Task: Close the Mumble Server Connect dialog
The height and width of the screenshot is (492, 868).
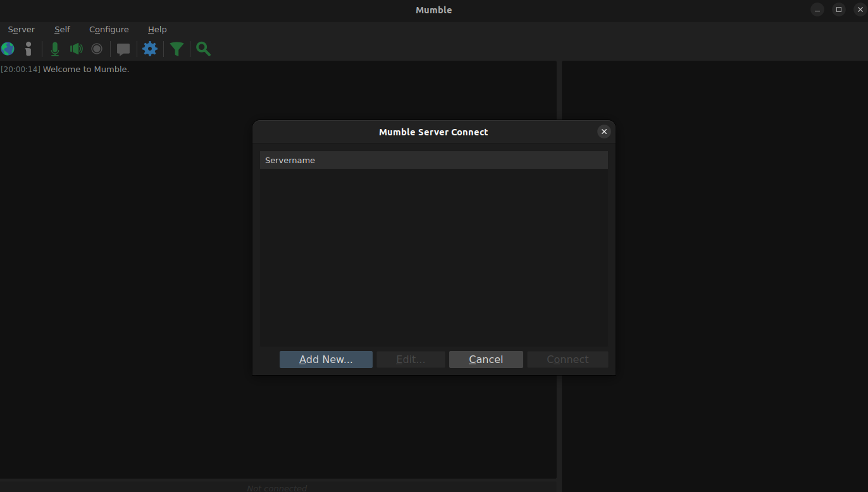Action: point(604,132)
